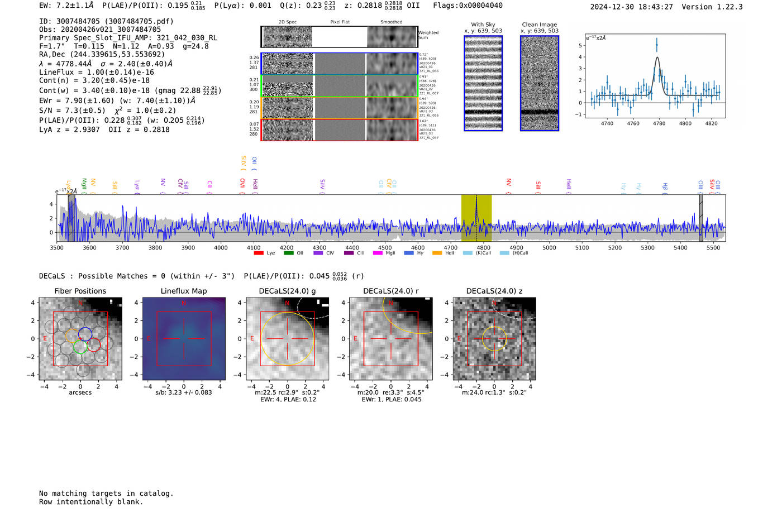Viewport: 782px width, 532px height.
Task: Select the green-bordered 2D spectrum row
Action: (x=340, y=86)
